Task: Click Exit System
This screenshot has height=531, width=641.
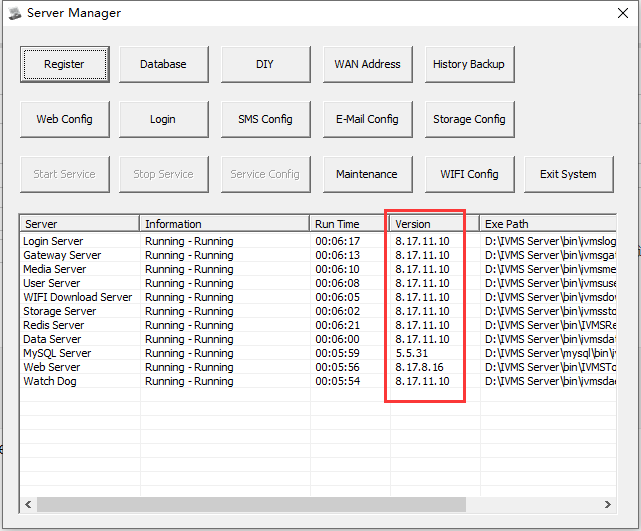Action: tap(569, 174)
